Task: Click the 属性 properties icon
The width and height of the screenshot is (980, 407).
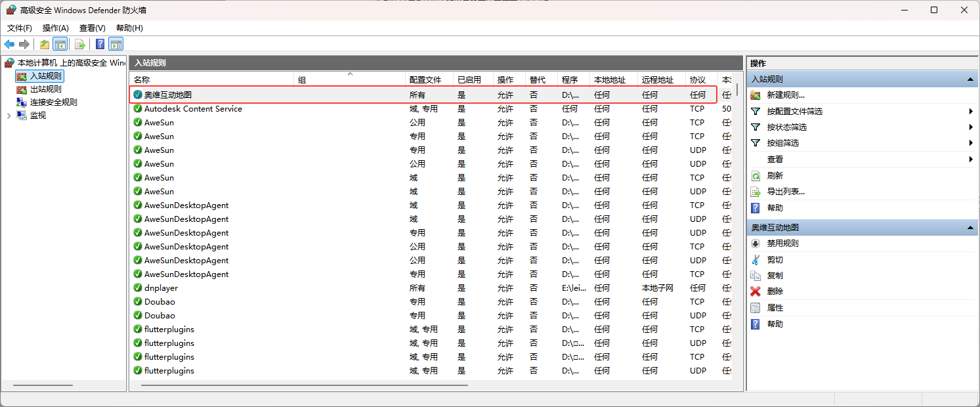Action: pos(756,308)
